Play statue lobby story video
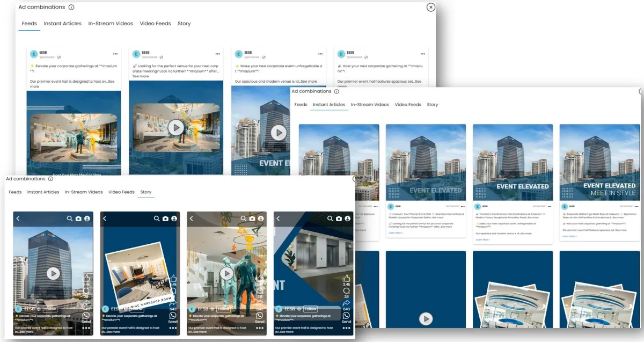 click(x=226, y=273)
